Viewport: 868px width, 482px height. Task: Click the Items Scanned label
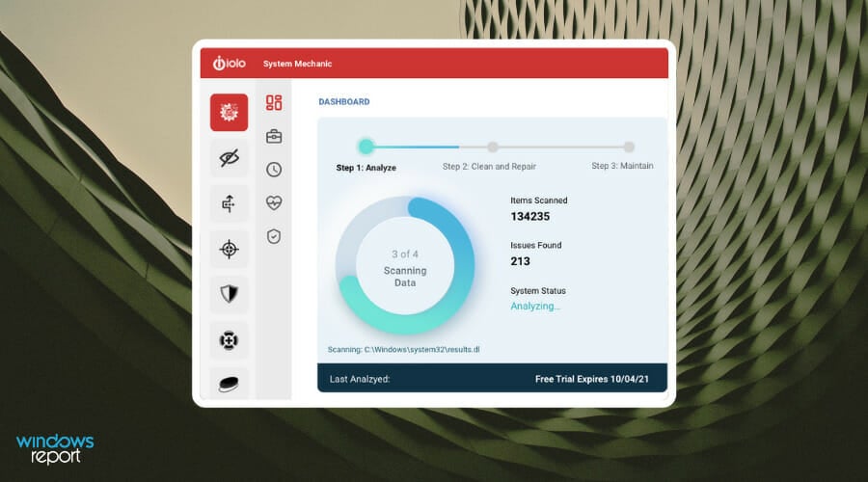[x=538, y=201]
